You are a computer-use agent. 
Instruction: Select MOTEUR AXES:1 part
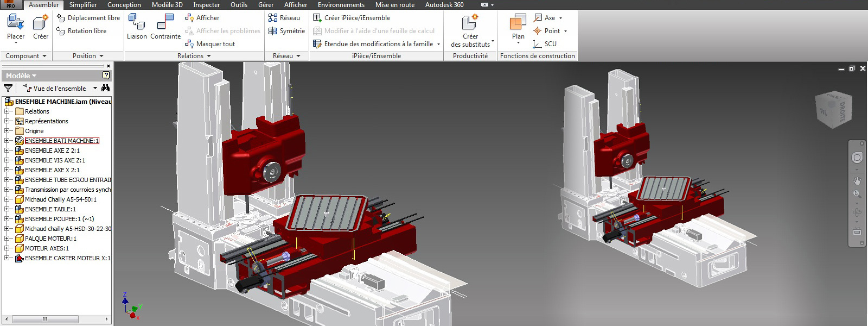(47, 248)
